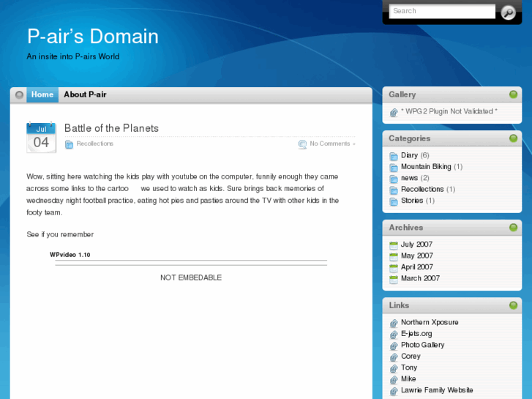This screenshot has width=532, height=399.
Task: Open the May 2007 archive
Action: 417,256
